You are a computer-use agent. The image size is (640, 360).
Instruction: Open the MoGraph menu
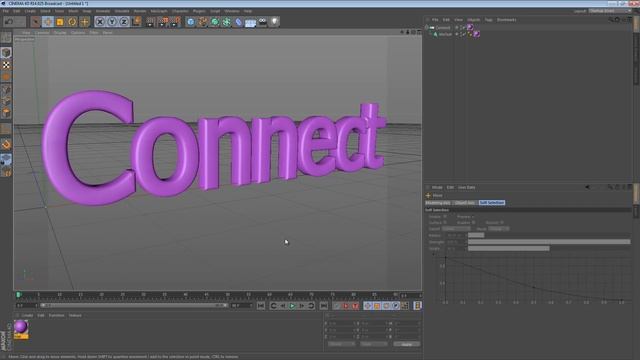coord(159,11)
